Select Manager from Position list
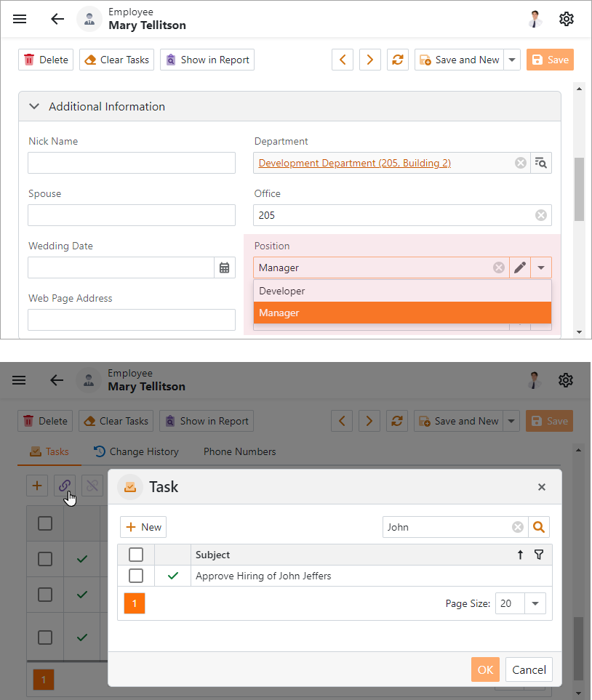 coord(402,313)
